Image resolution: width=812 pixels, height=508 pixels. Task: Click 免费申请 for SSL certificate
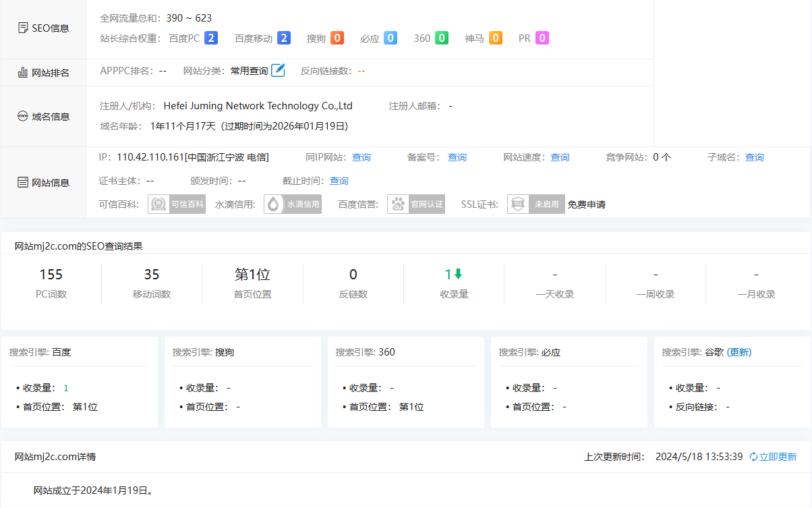pos(587,204)
